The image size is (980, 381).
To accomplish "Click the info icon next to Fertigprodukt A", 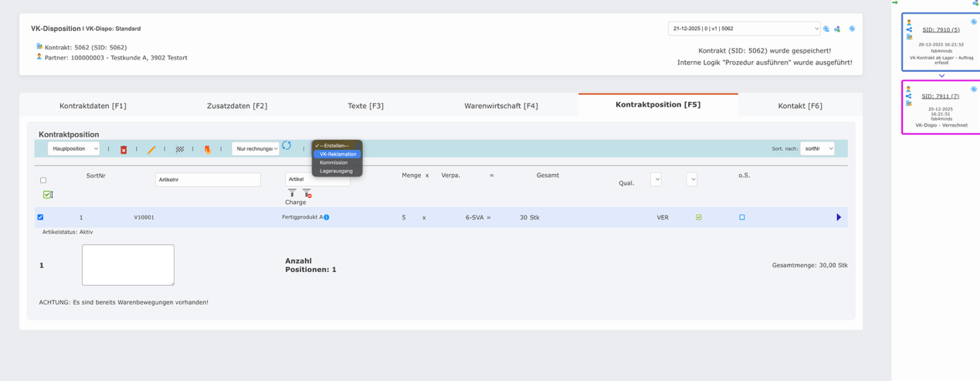I will (x=327, y=217).
